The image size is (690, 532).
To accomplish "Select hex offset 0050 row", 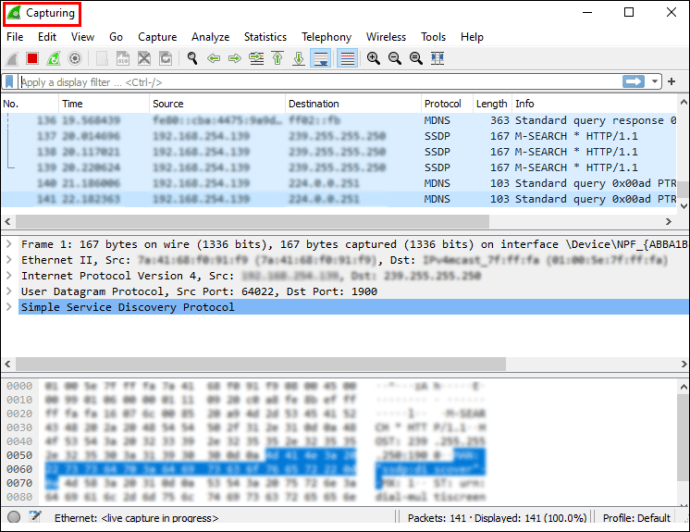I will [x=19, y=455].
